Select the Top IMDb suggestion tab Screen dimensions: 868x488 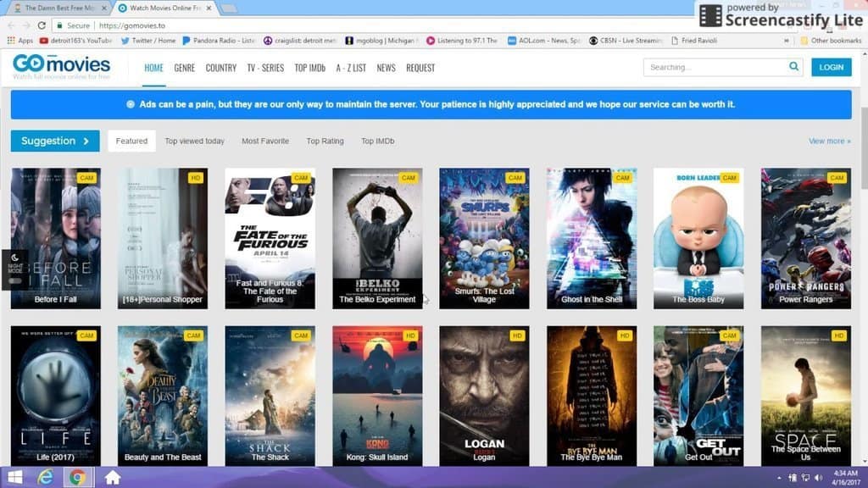[377, 141]
